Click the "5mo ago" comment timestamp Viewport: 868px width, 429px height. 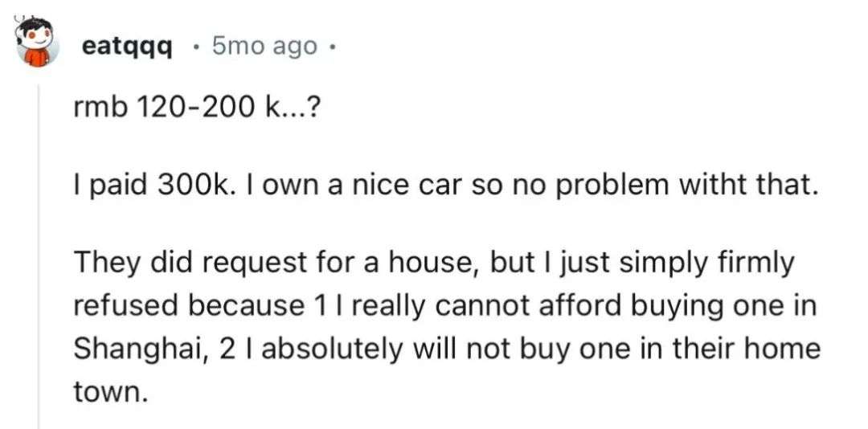pyautogui.click(x=264, y=47)
